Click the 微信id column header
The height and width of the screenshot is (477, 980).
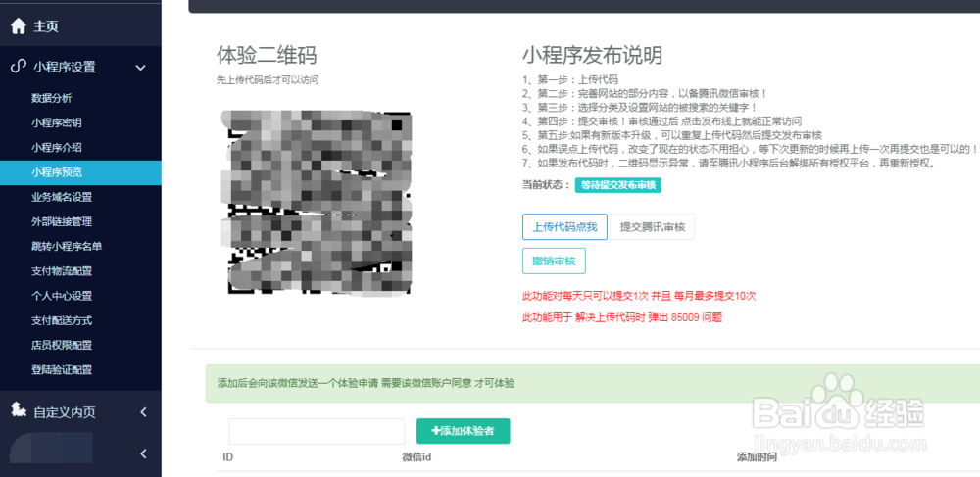tap(416, 457)
